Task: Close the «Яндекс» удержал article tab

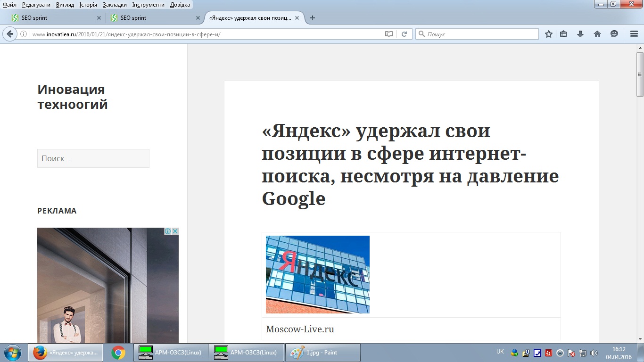Action: click(x=297, y=18)
